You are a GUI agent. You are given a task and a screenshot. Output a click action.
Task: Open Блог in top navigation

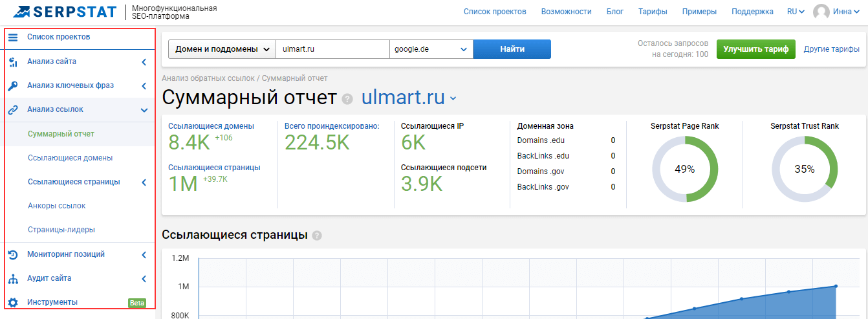coord(615,12)
